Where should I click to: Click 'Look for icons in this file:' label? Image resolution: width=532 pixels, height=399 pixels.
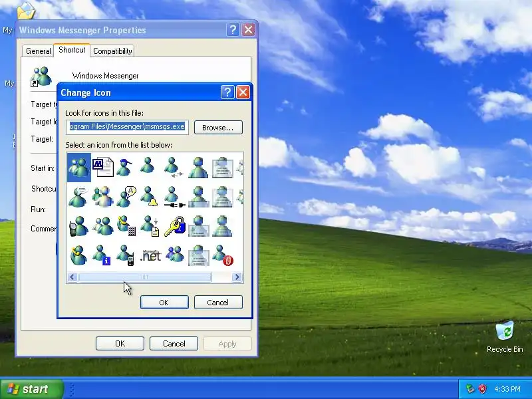point(104,113)
